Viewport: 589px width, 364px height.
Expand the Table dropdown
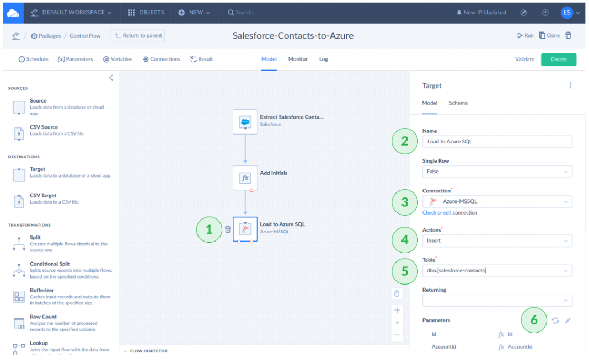pyautogui.click(x=497, y=271)
